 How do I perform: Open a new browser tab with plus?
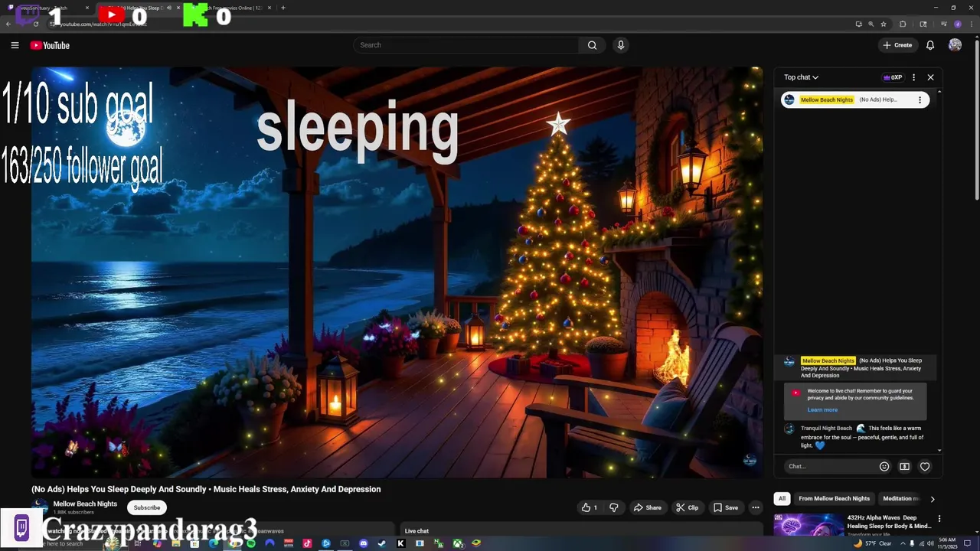[x=283, y=8]
